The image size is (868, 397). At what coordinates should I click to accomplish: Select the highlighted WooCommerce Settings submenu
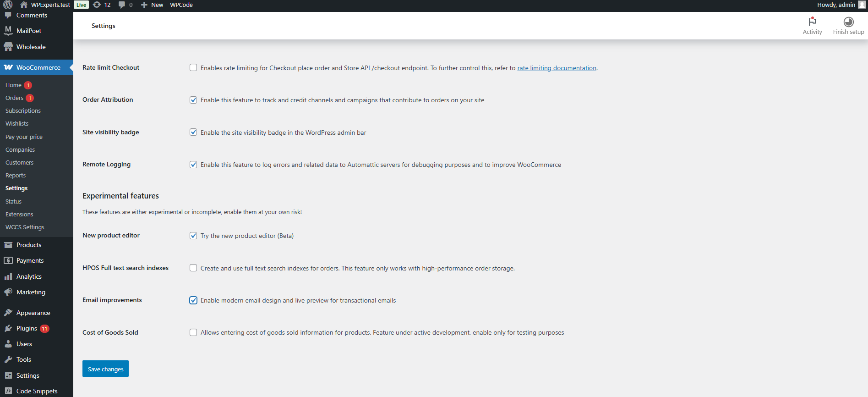click(x=16, y=188)
